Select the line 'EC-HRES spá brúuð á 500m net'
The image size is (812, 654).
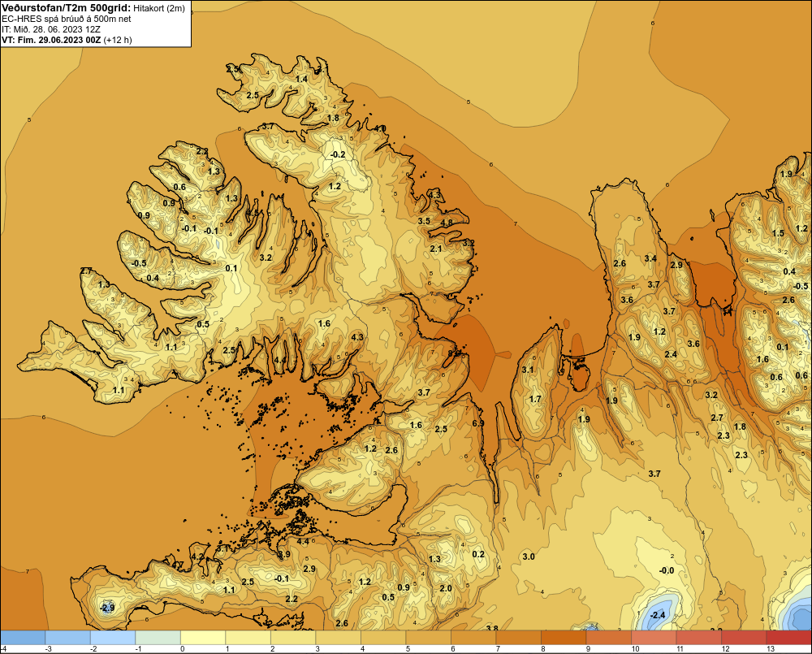pyautogui.click(x=67, y=19)
